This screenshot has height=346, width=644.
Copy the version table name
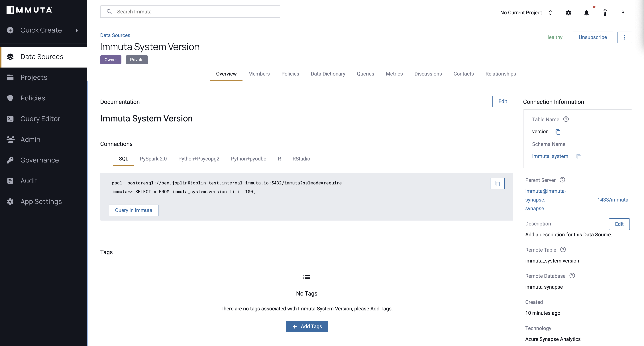coord(558,132)
